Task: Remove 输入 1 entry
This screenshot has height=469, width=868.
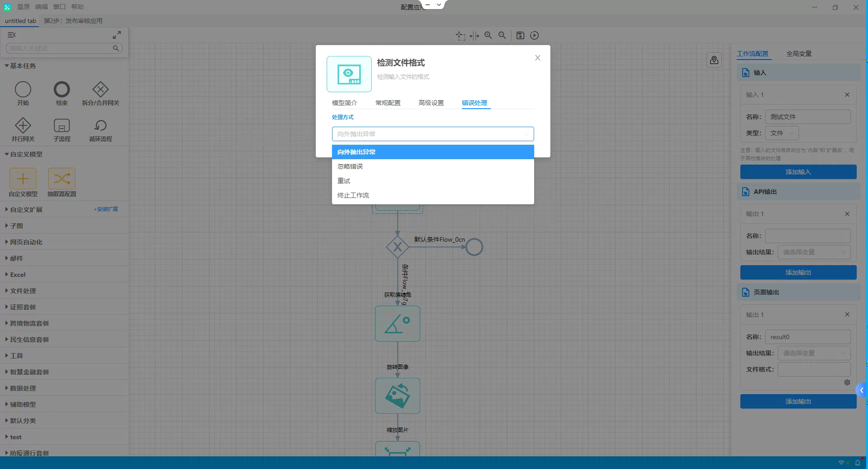Action: (847, 95)
